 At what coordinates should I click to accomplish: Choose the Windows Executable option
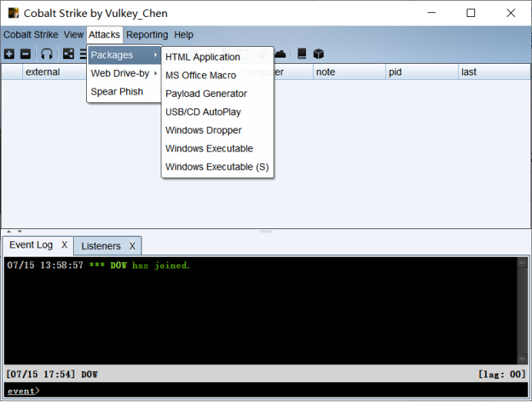(x=218, y=148)
